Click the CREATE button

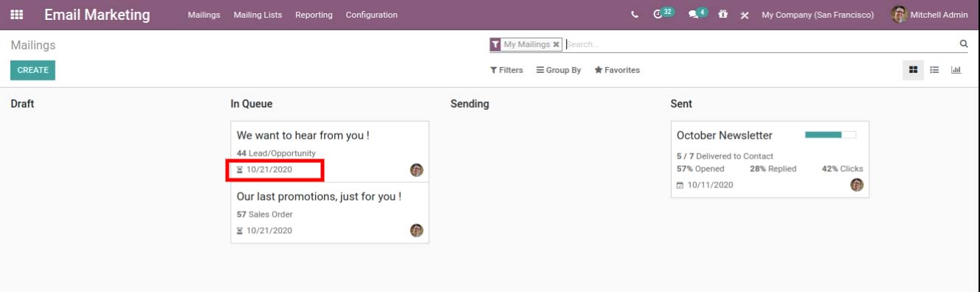coord(32,70)
